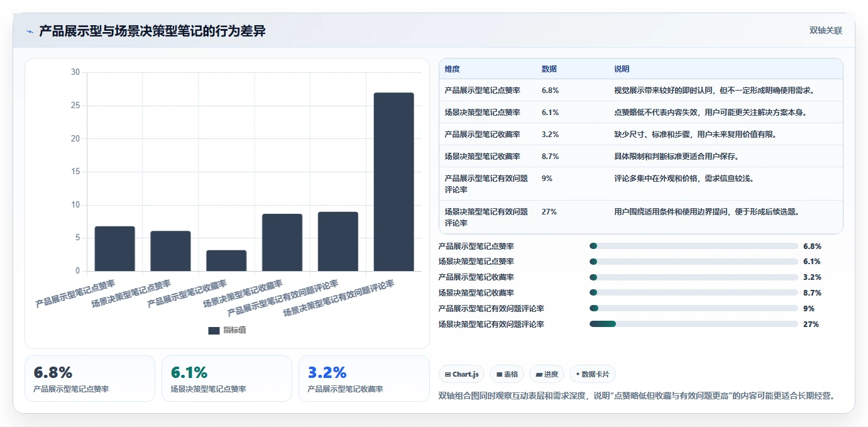Click the chart bar for 产品展示型笔记有效问题评论率
The width and height of the screenshot is (868, 427).
tap(338, 241)
